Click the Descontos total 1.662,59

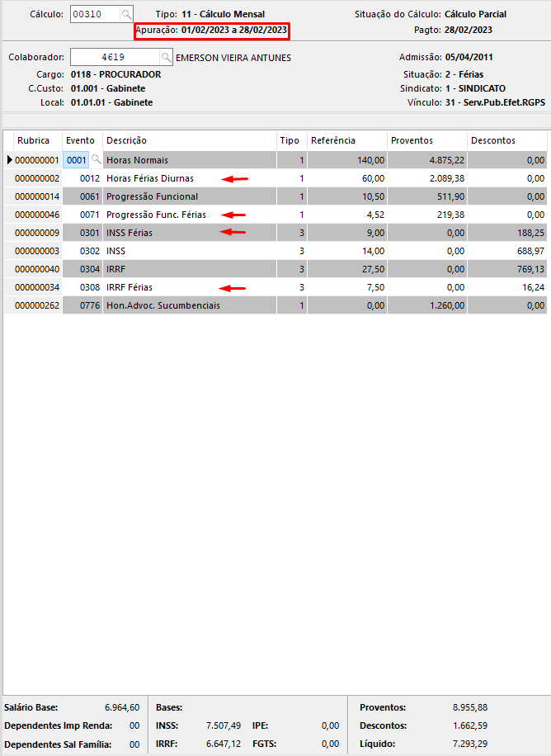point(470,725)
